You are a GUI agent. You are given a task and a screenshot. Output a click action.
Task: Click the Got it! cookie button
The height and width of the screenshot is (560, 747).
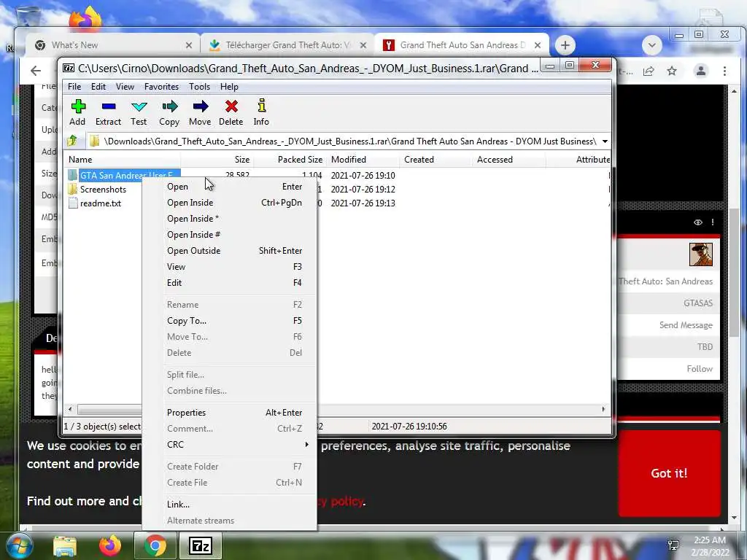point(669,473)
